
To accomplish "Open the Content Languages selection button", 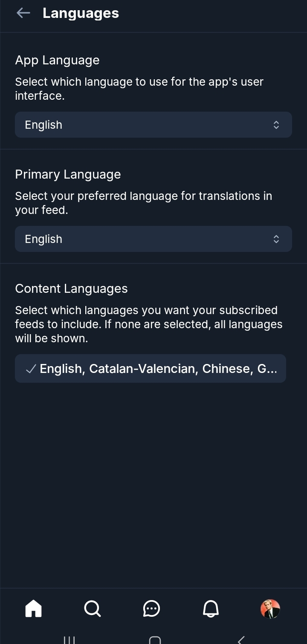I will click(151, 369).
